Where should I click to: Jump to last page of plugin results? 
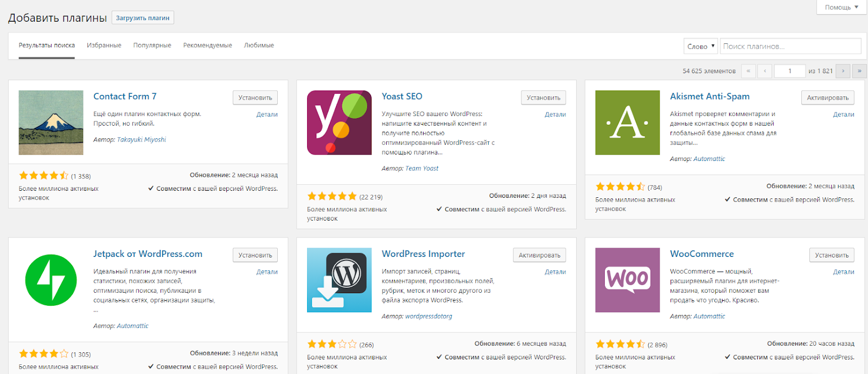[859, 71]
